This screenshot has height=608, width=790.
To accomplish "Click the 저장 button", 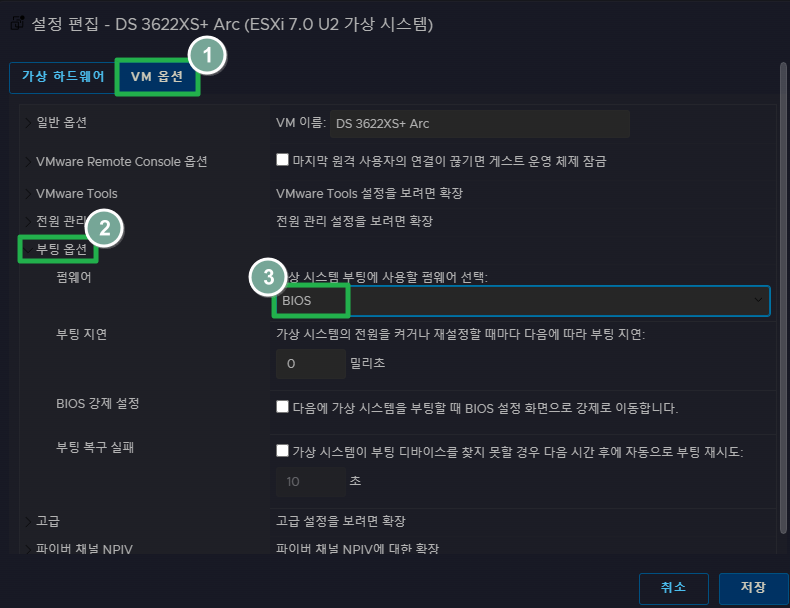I will pyautogui.click(x=753, y=588).
